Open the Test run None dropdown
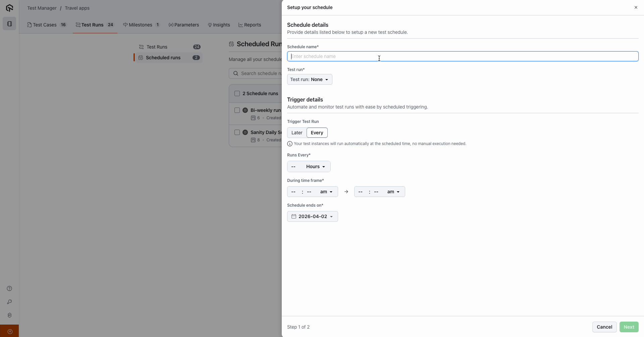Viewport: 644px width, 337px height. click(x=309, y=79)
